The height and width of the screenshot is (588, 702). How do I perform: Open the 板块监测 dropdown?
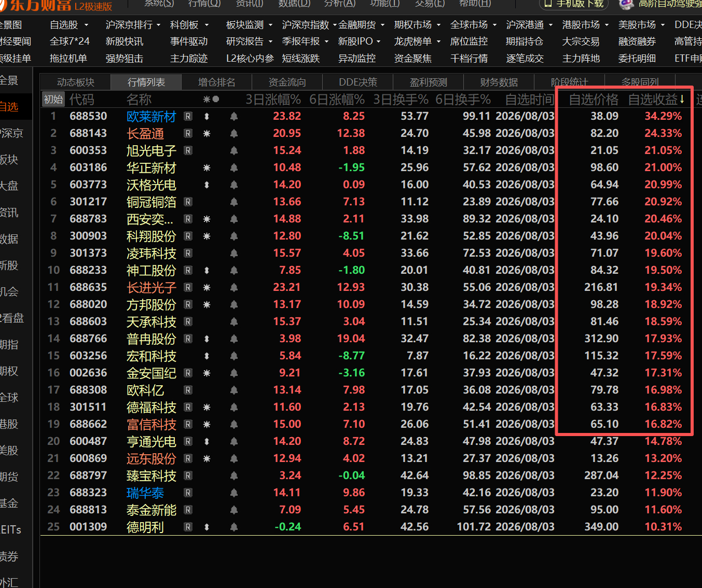pos(270,25)
